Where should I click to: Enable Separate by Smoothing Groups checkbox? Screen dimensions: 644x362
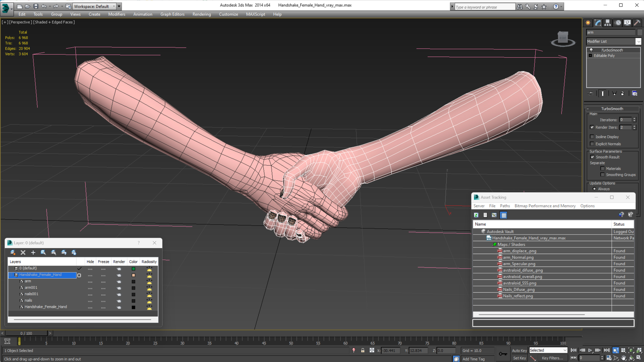[x=602, y=174]
